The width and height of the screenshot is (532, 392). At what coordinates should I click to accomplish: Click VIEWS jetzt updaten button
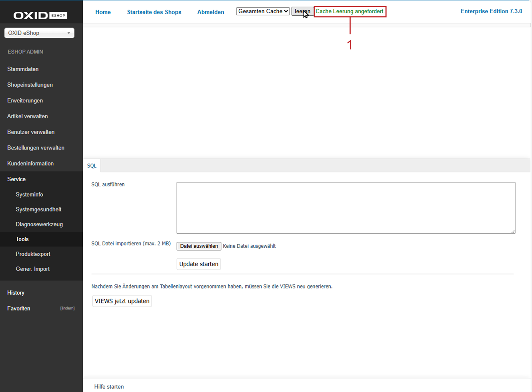point(122,301)
